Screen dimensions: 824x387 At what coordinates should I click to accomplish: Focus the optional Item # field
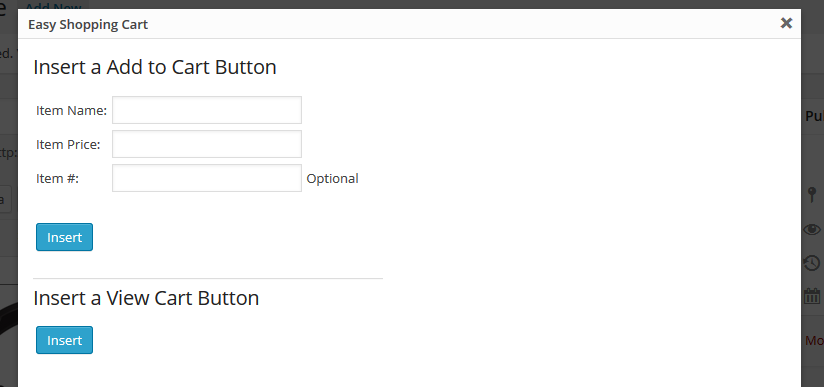207,178
